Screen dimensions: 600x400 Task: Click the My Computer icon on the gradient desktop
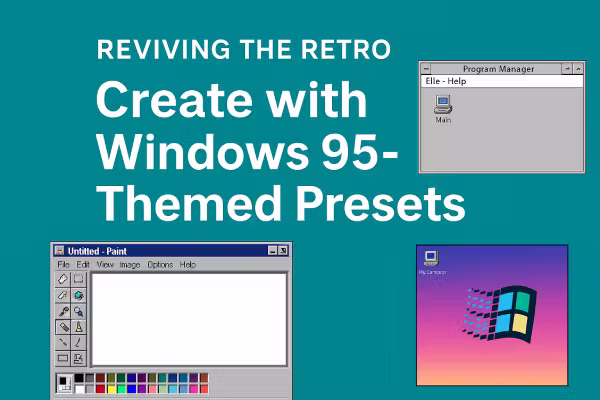[x=432, y=263]
